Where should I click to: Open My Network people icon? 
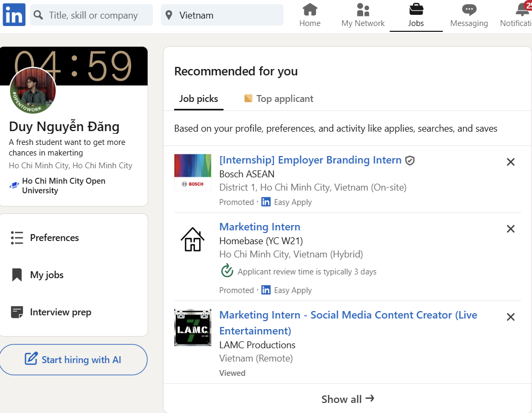click(x=363, y=10)
